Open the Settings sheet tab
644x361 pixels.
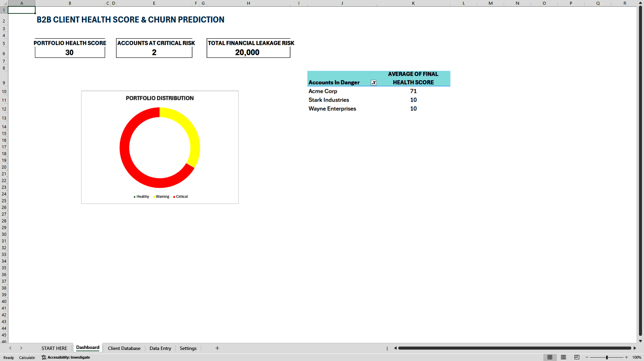pyautogui.click(x=188, y=348)
